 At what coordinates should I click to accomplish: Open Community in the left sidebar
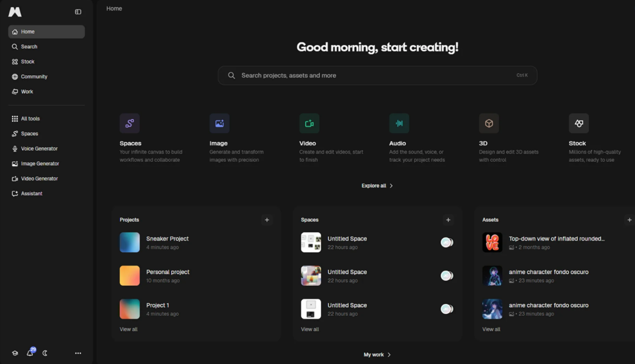(47, 77)
